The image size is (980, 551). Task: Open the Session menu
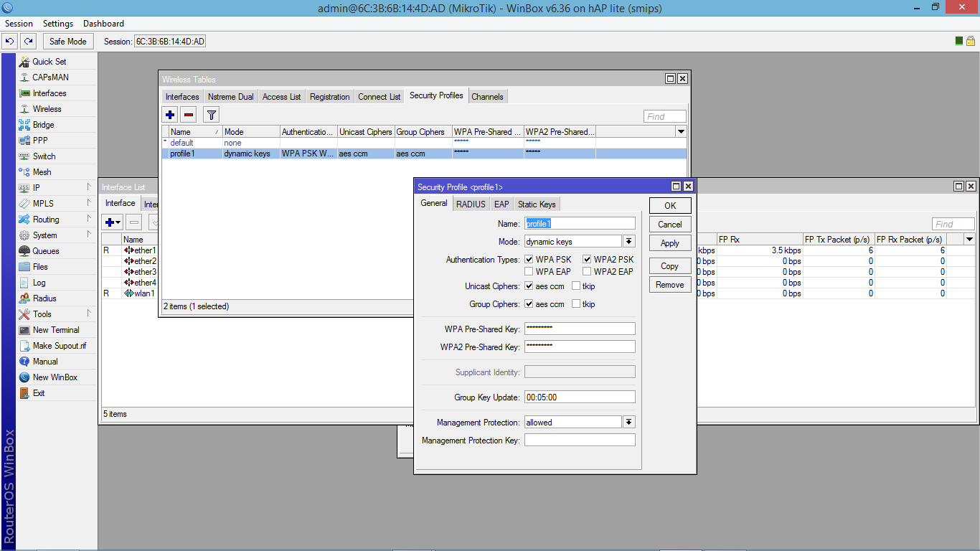click(x=19, y=24)
